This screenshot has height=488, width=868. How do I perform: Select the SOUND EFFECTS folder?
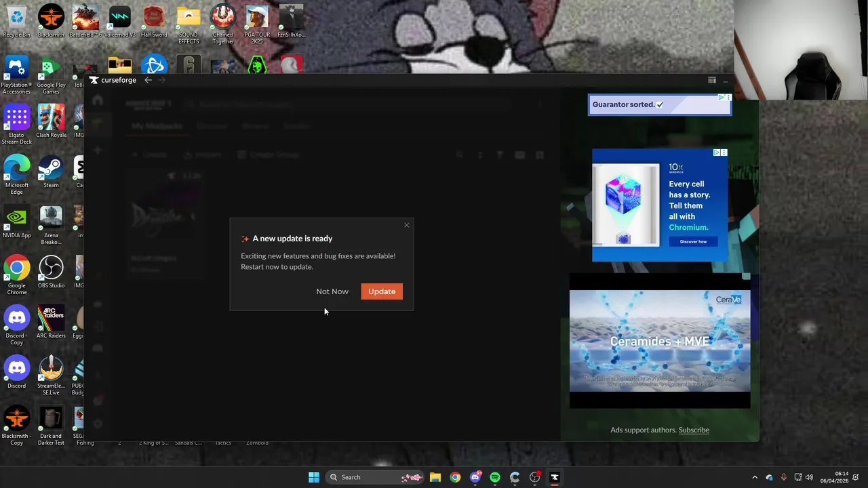coord(189,26)
